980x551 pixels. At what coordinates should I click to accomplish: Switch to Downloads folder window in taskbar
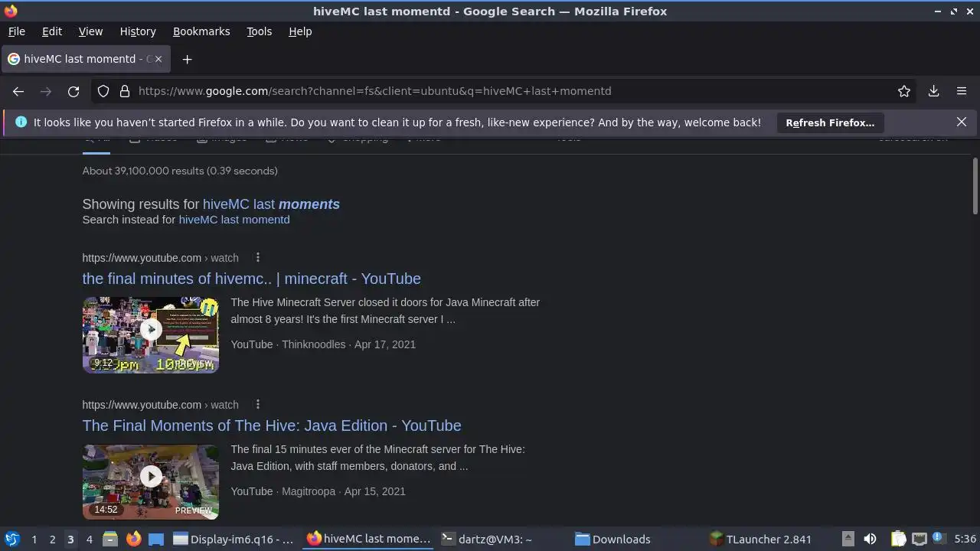point(612,540)
